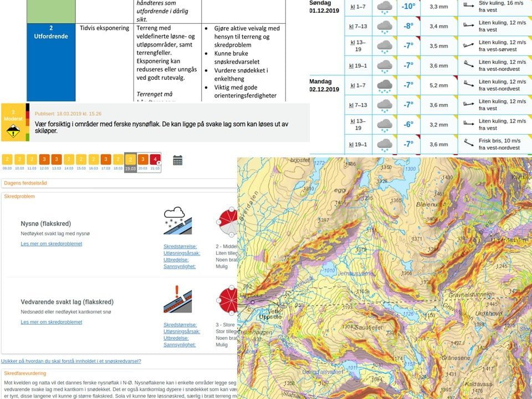Click Skredstørrelse link for 3 - Store

click(x=180, y=325)
